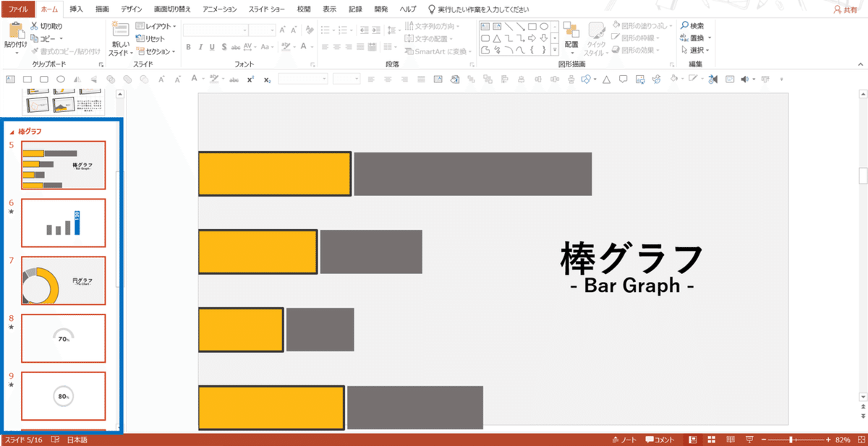Switch to the 画面切り替え tab
This screenshot has height=446, width=868.
tap(173, 9)
